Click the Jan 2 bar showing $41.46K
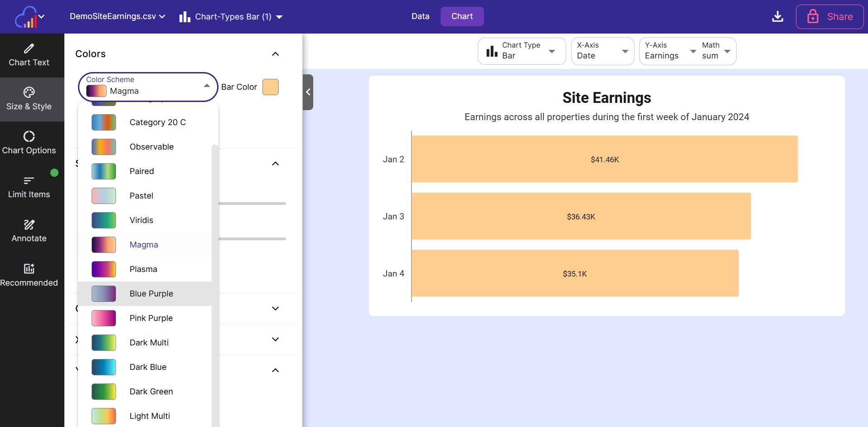The width and height of the screenshot is (868, 427). [605, 159]
